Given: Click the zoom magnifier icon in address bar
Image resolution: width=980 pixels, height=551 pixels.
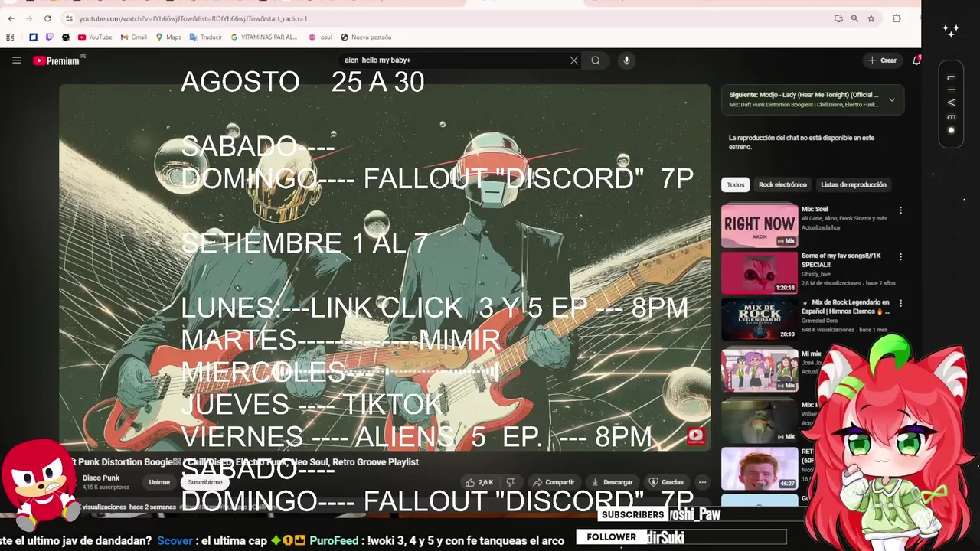Looking at the screenshot, I should click(x=854, y=18).
